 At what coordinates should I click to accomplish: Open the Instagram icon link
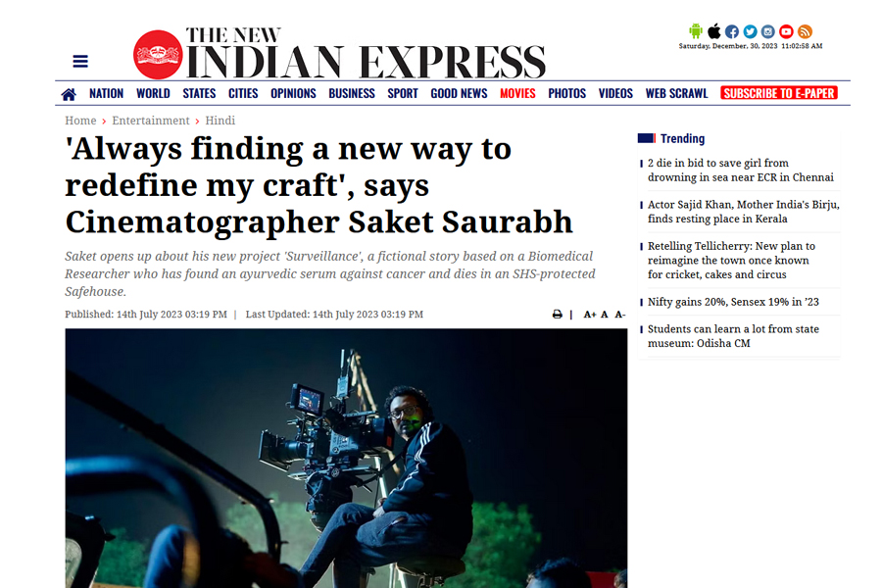pos(767,31)
